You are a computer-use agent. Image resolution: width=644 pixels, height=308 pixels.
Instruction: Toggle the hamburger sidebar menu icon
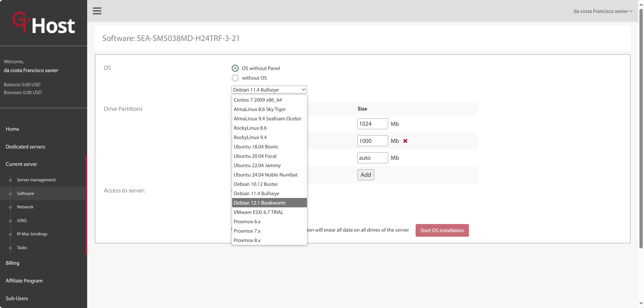pyautogui.click(x=97, y=11)
